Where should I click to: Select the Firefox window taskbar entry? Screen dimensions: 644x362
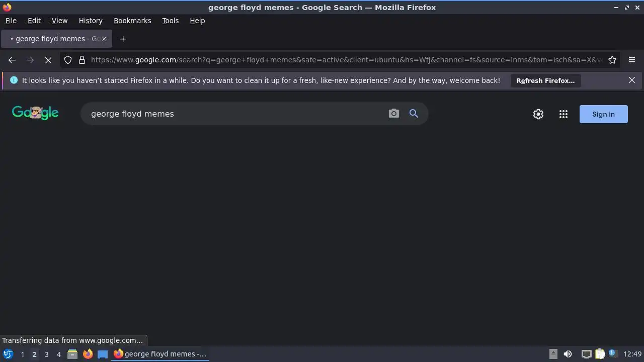[x=160, y=354]
